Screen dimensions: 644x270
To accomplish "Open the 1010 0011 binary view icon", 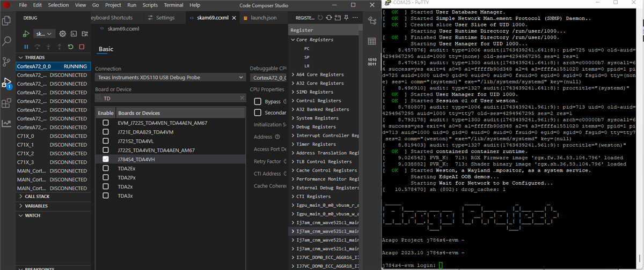I will (x=372, y=62).
